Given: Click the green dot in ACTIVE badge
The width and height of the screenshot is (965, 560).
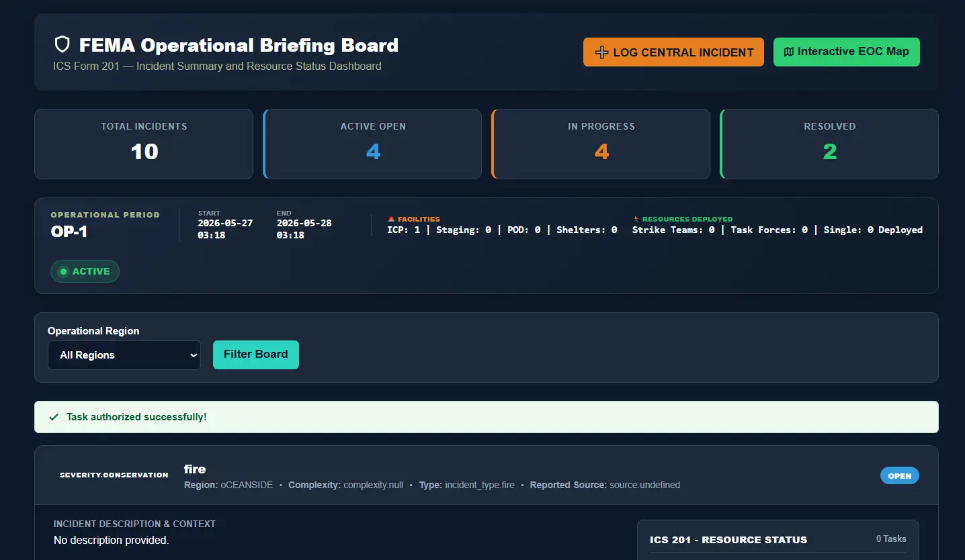Looking at the screenshot, I should pyautogui.click(x=64, y=271).
